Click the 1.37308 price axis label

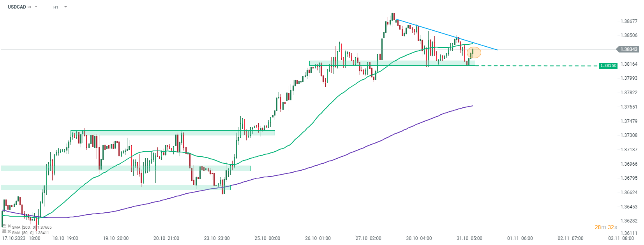point(629,135)
